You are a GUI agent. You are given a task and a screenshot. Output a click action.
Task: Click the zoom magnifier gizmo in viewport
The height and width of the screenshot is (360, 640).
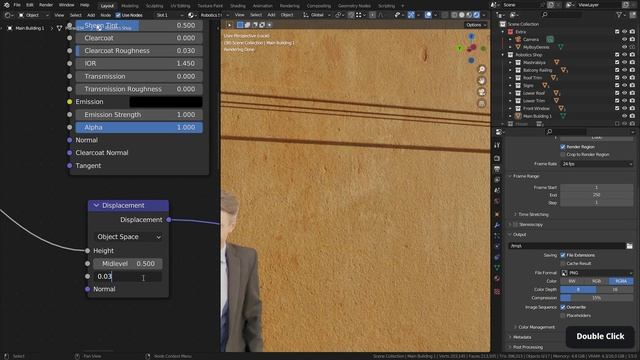pyautogui.click(x=482, y=69)
